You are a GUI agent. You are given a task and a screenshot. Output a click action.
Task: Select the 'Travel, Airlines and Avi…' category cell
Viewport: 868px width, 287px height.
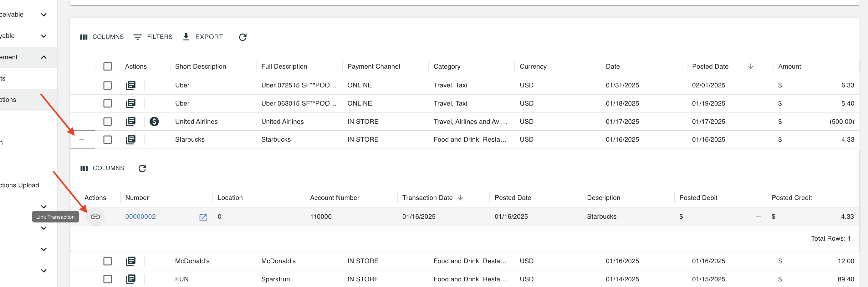coord(470,121)
